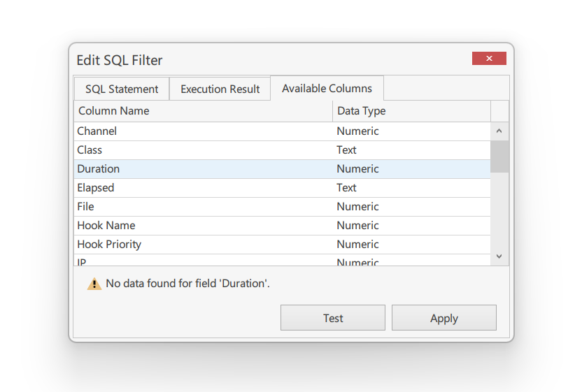Click the Numeric type of Duration

pyautogui.click(x=357, y=169)
